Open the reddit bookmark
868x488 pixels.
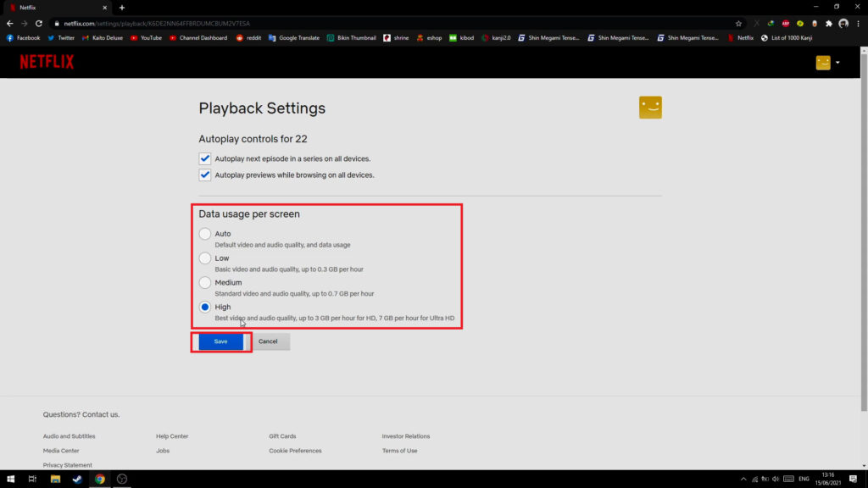[249, 37]
